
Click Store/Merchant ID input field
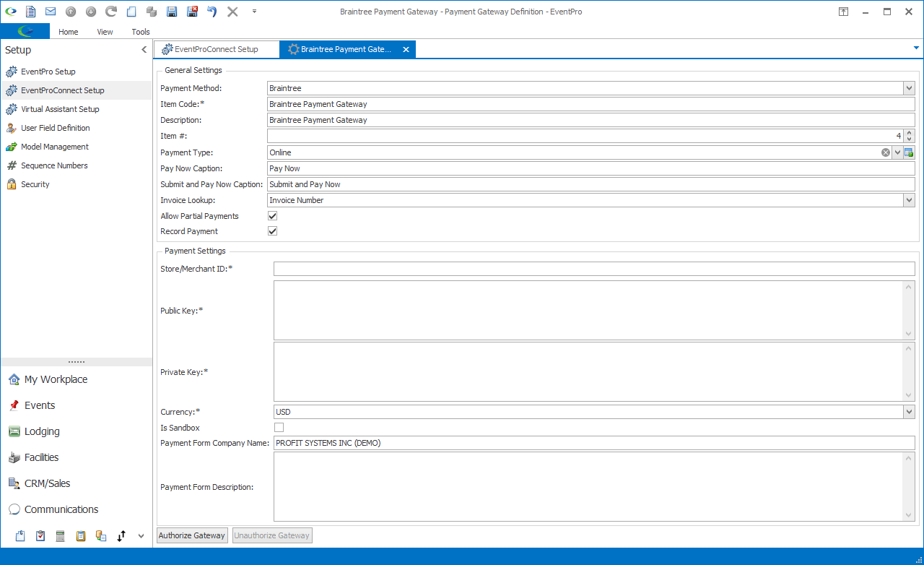(594, 269)
